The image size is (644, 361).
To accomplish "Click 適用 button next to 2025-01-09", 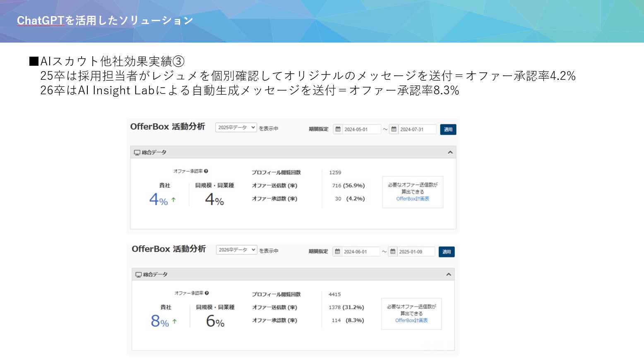I will (x=447, y=251).
